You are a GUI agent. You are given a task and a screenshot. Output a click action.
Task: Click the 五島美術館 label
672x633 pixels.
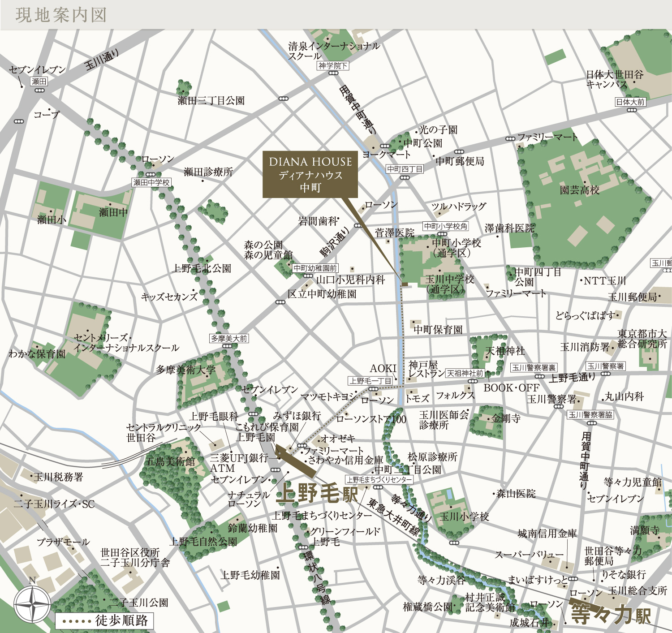tap(170, 461)
